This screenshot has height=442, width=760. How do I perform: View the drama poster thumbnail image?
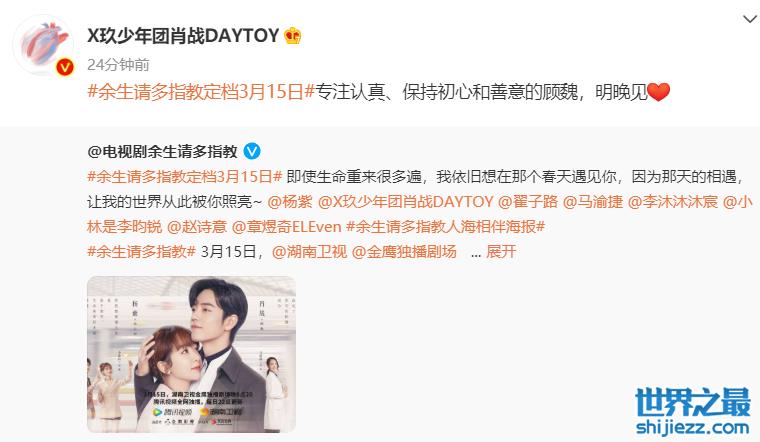tap(191, 354)
